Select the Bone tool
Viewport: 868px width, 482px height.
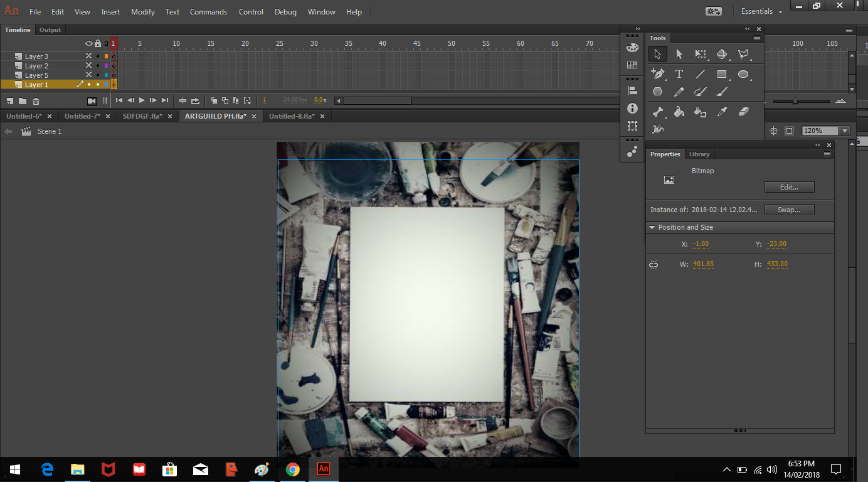(x=657, y=112)
